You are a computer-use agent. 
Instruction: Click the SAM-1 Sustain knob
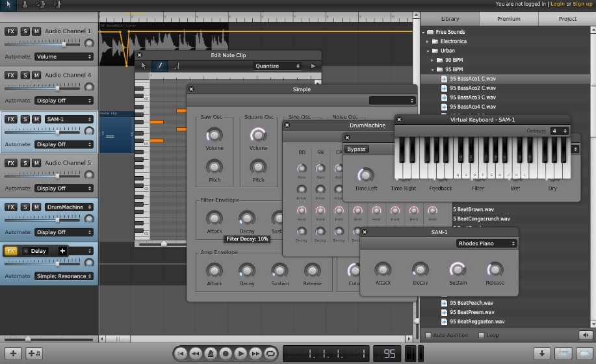pos(458,269)
